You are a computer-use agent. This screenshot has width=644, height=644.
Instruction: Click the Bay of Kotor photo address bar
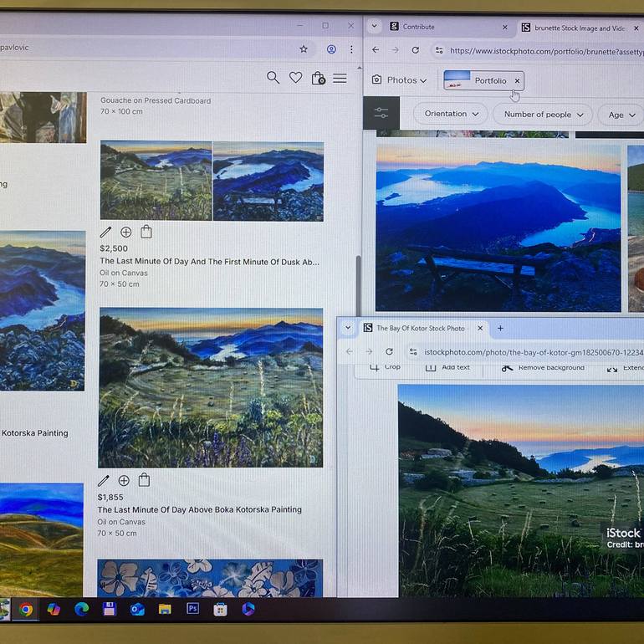click(533, 352)
